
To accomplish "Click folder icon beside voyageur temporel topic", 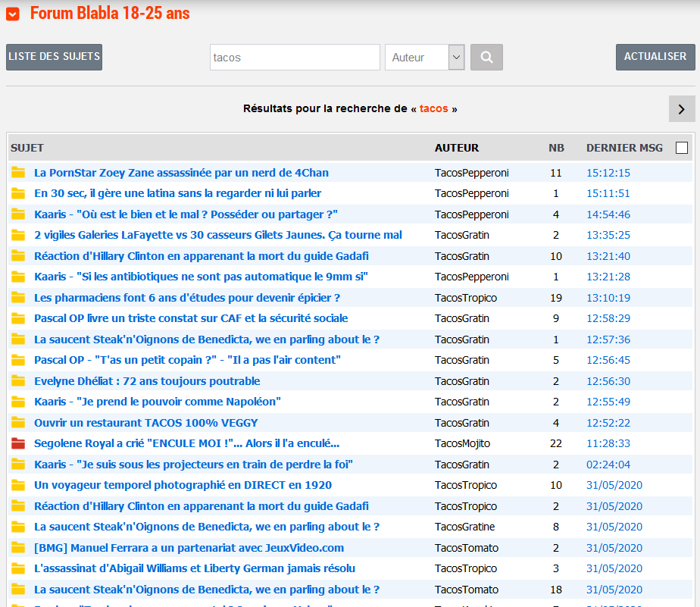I will [x=18, y=485].
